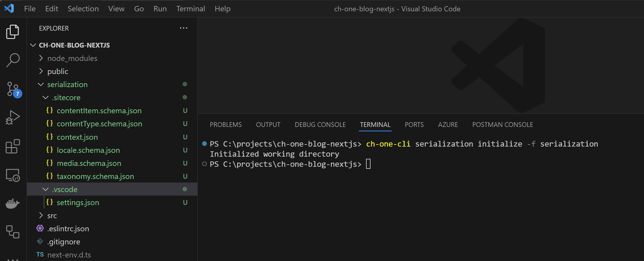The image size is (644, 261).
Task: Click the untracked U badge on context.json
Action: (x=185, y=137)
